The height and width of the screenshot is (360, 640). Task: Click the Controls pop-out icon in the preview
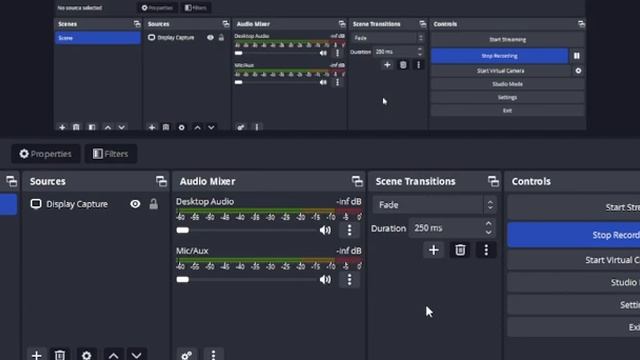coord(581,24)
